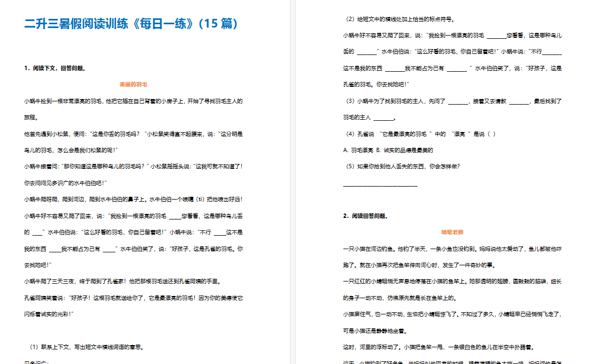Click question '(2) 给短文中的横线处加上恰当的标点符号。'
597x364 pixels.
click(x=400, y=19)
